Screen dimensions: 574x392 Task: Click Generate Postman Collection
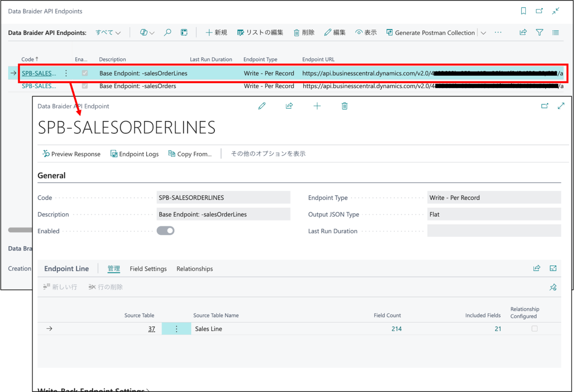pyautogui.click(x=430, y=33)
